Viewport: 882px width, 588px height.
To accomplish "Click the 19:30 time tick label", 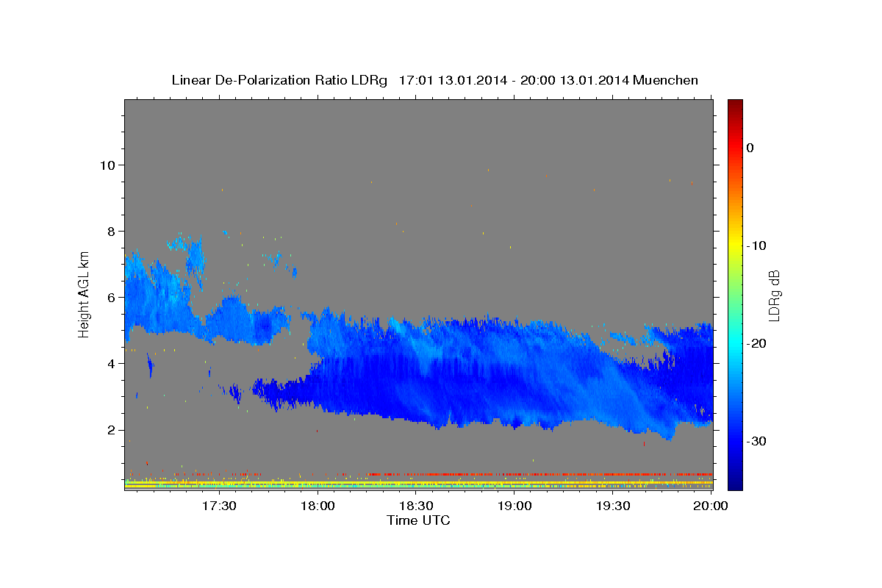I will 613,506.
